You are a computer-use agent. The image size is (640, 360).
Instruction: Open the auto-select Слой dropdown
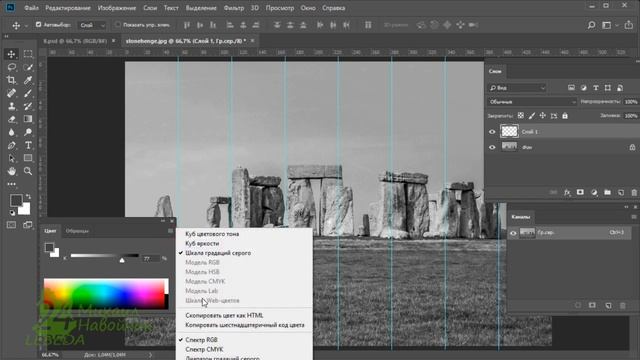coord(92,25)
